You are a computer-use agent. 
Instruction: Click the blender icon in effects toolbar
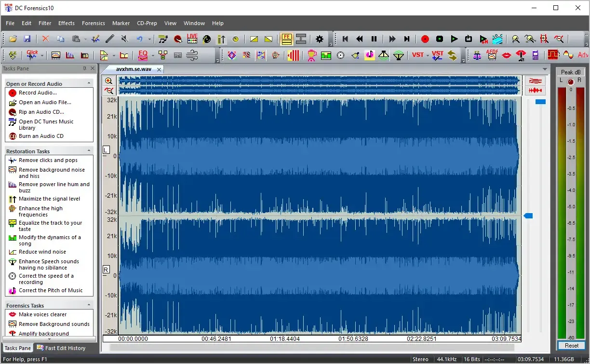pos(311,55)
